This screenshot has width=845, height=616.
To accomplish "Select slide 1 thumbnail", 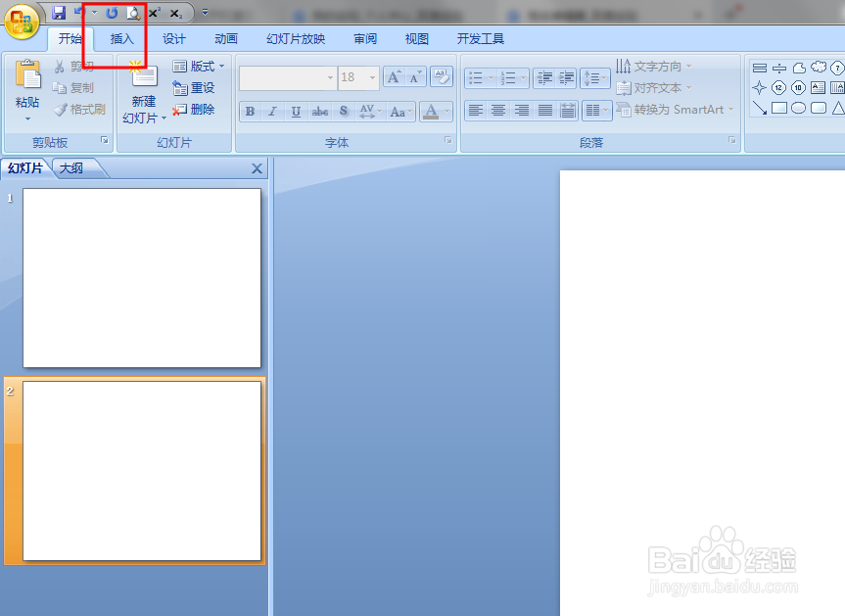I will tap(142, 278).
